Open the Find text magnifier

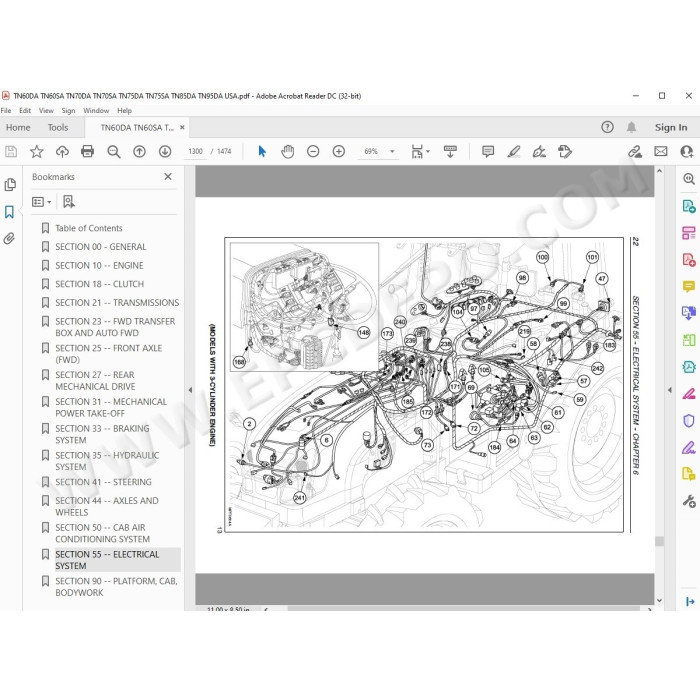(114, 152)
